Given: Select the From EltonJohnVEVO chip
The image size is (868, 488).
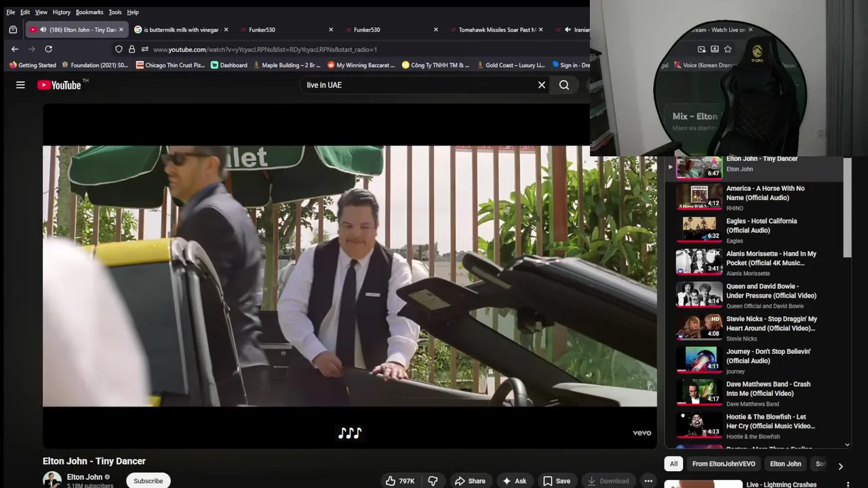Looking at the screenshot, I should [x=724, y=464].
